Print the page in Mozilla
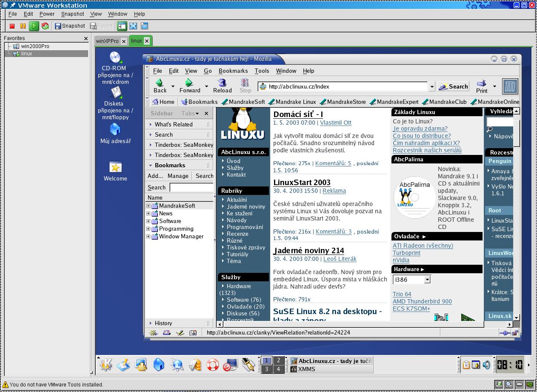 point(482,86)
